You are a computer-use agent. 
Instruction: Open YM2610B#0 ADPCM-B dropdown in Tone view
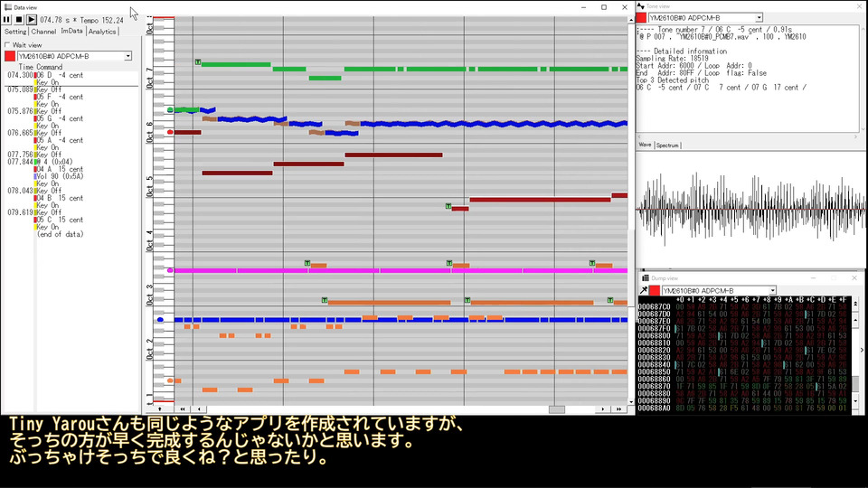coord(705,18)
